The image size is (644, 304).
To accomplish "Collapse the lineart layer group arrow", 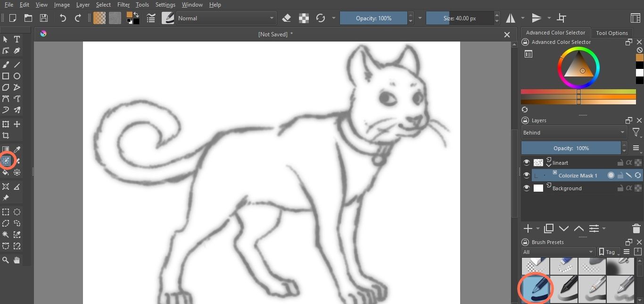I will tap(549, 165).
